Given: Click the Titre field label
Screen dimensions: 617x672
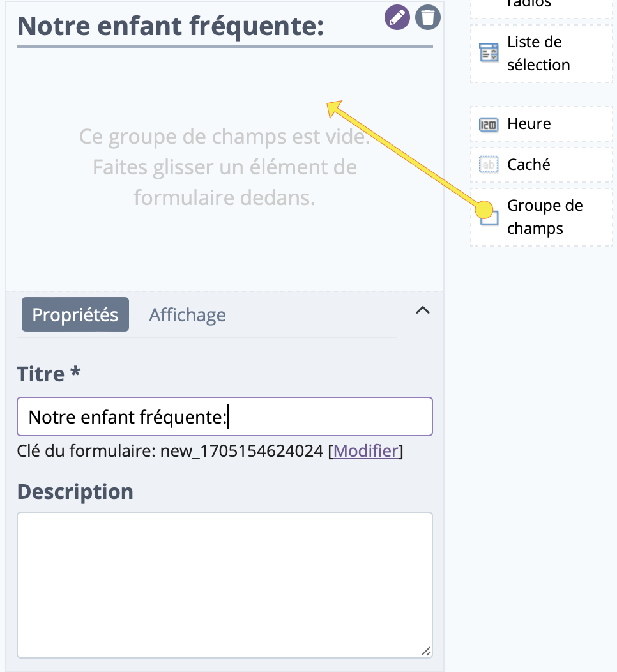Looking at the screenshot, I should [49, 374].
